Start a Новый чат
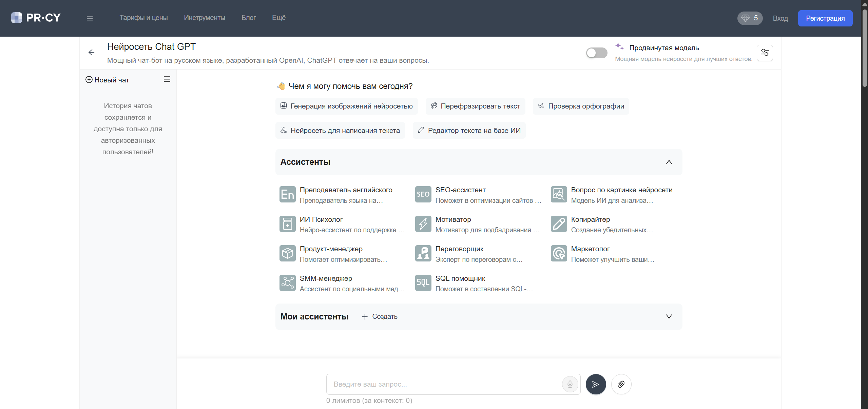868x409 pixels. coord(108,80)
